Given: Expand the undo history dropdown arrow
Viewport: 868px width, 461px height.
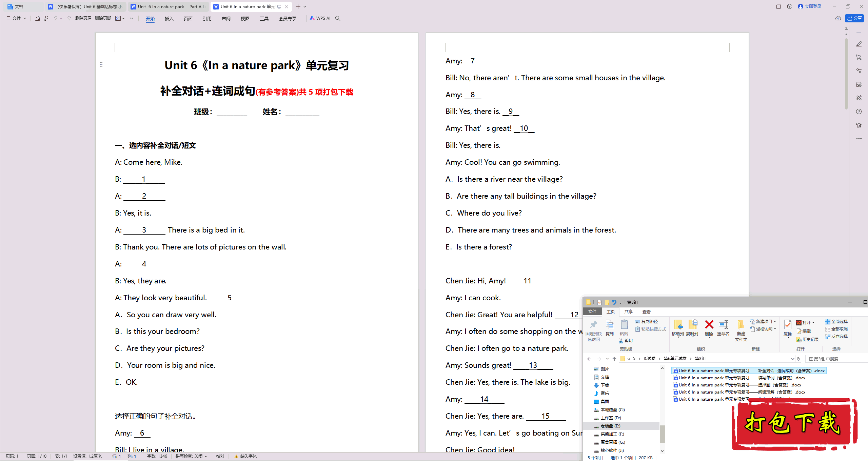Looking at the screenshot, I should point(61,18).
